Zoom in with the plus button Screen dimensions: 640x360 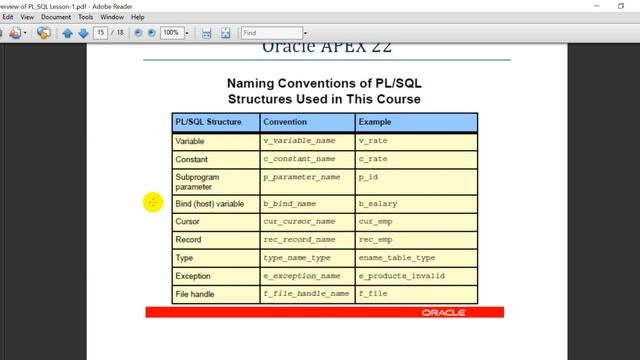point(151,33)
